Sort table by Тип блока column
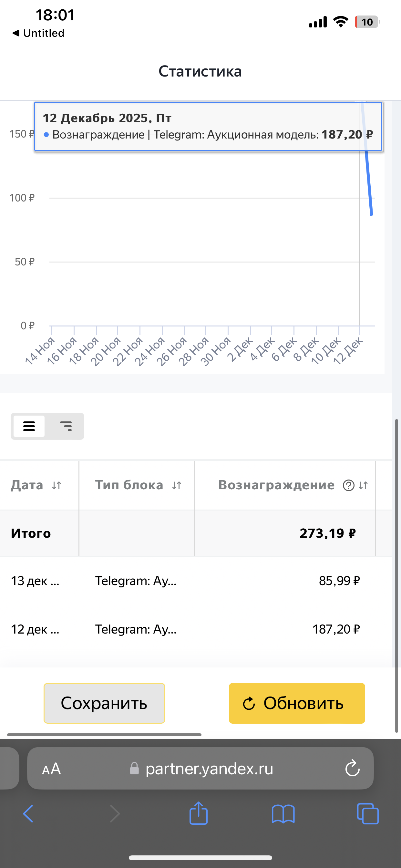This screenshot has height=868, width=401. 177,486
